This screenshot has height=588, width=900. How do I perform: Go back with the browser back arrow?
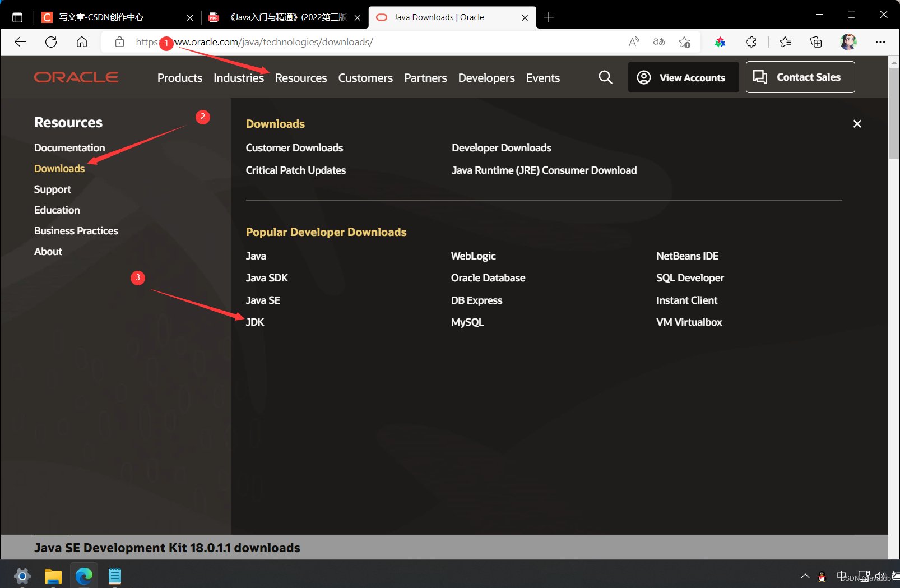coord(20,42)
